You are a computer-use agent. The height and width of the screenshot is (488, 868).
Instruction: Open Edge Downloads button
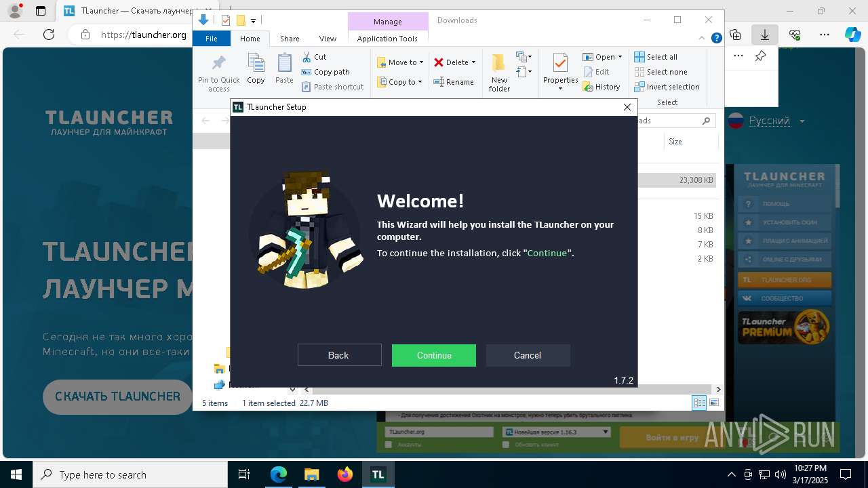(765, 35)
